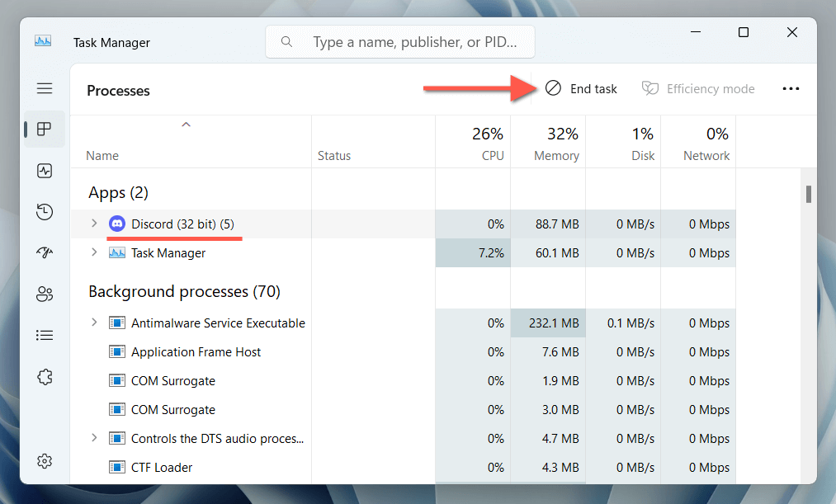Screen dimensions: 836x504
Task: Sort processes by the Memory column
Action: pos(556,144)
